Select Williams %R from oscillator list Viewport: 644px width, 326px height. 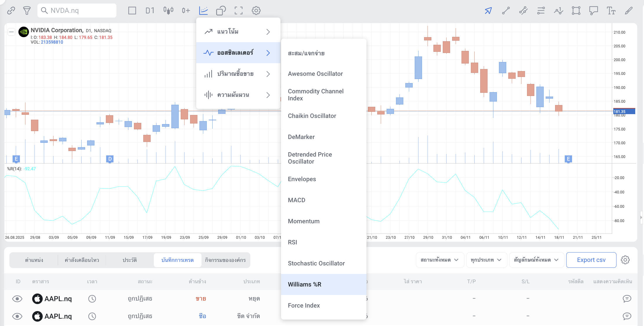304,284
